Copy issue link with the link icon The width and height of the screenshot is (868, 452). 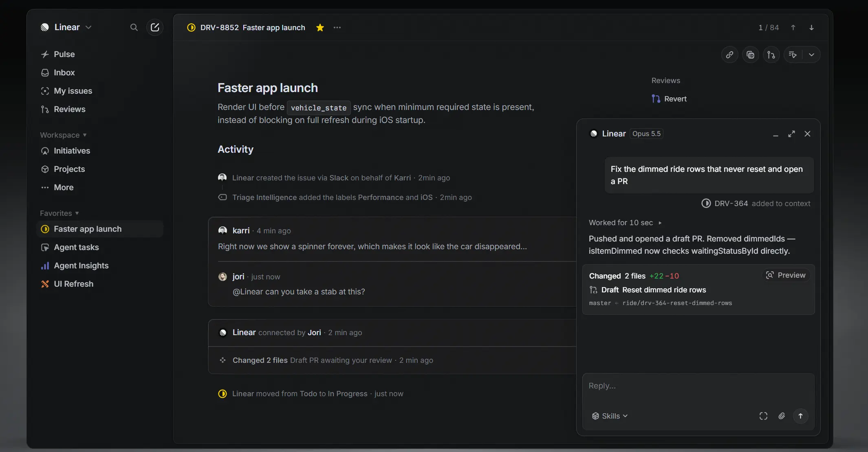tap(729, 55)
